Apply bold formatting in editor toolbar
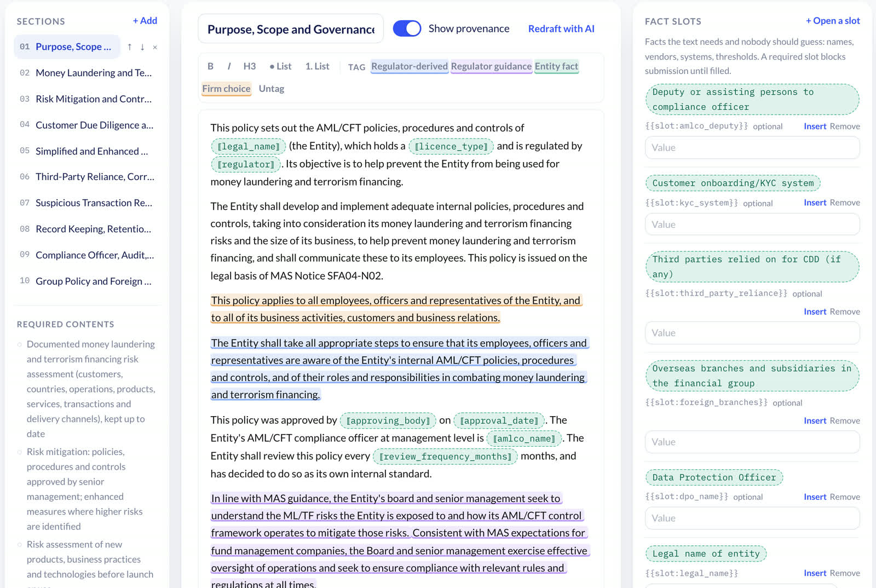 (210, 66)
